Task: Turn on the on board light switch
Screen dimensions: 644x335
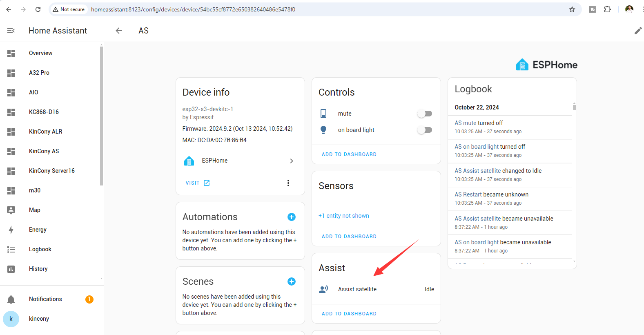Action: 425,130
